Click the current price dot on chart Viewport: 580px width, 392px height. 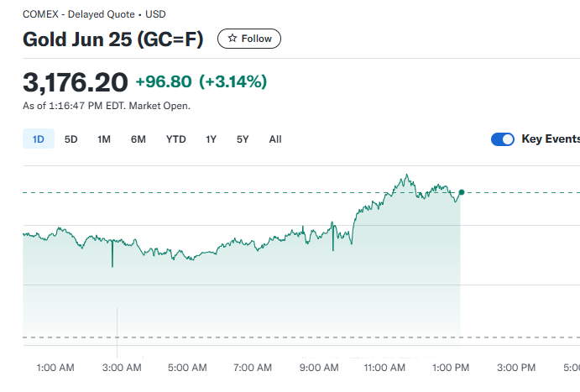pos(462,192)
